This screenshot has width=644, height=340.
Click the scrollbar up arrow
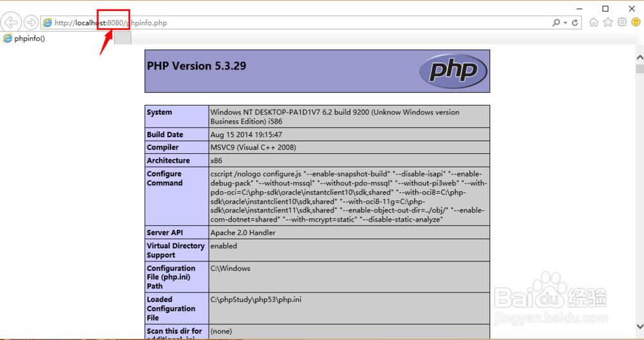tap(640, 58)
